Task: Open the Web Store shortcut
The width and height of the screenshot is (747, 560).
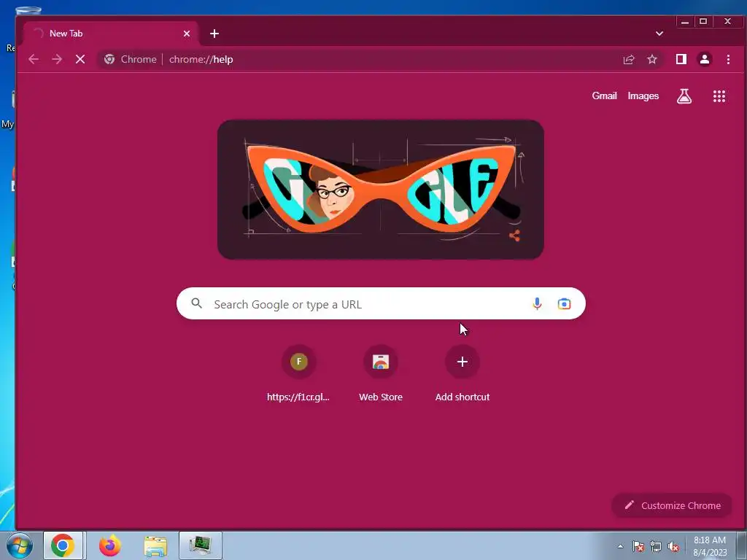Action: coord(381,374)
